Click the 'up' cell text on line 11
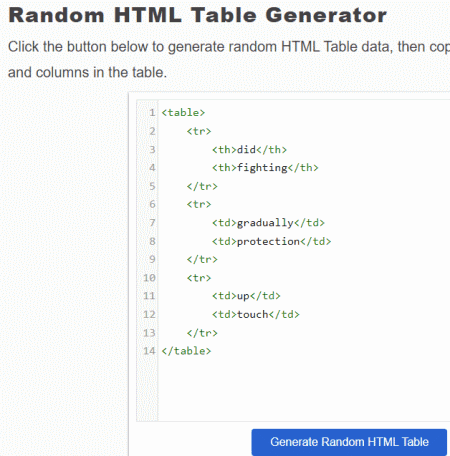The image size is (450, 456). [x=243, y=296]
